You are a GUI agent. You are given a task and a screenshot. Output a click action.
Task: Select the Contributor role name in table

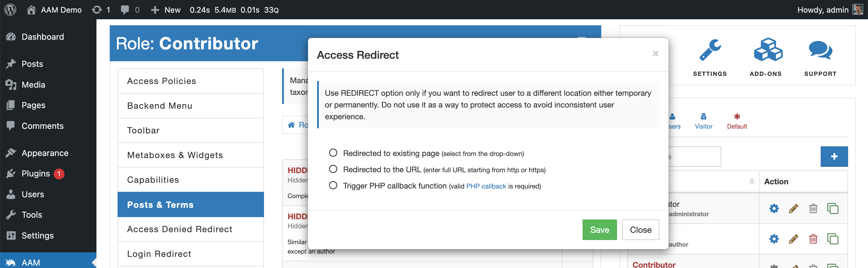click(x=654, y=264)
